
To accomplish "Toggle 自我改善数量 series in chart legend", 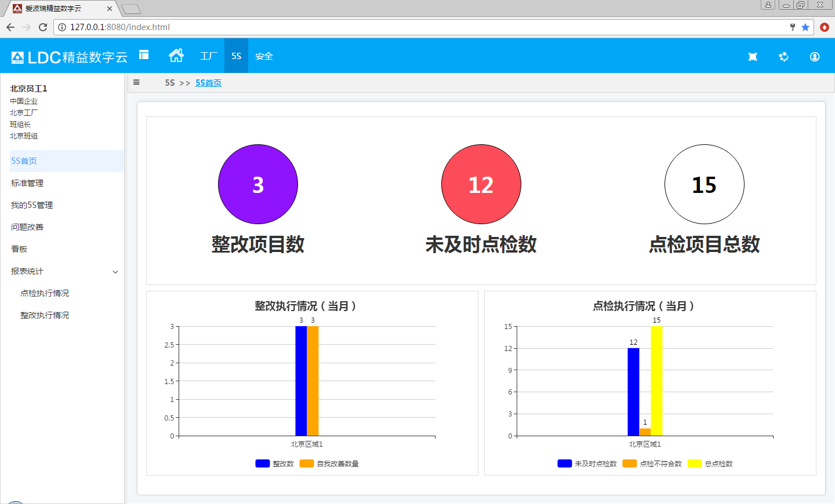I will point(329,463).
